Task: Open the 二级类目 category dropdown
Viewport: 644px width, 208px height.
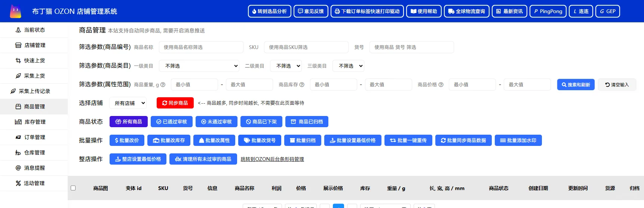Action: [x=286, y=66]
